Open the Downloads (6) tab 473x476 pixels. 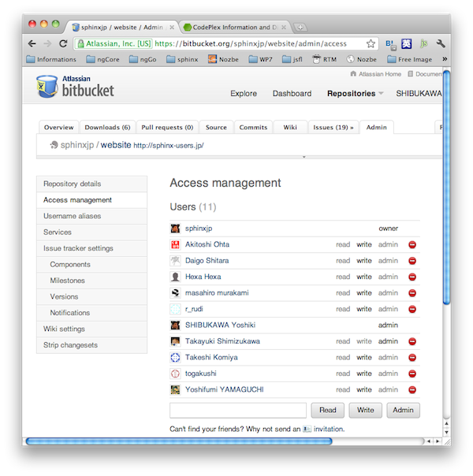point(107,127)
